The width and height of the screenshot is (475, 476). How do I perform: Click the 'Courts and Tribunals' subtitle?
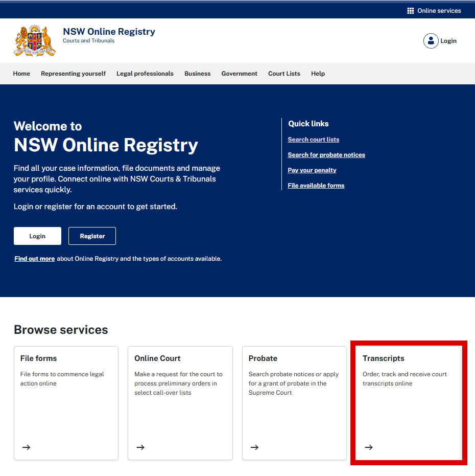(88, 41)
